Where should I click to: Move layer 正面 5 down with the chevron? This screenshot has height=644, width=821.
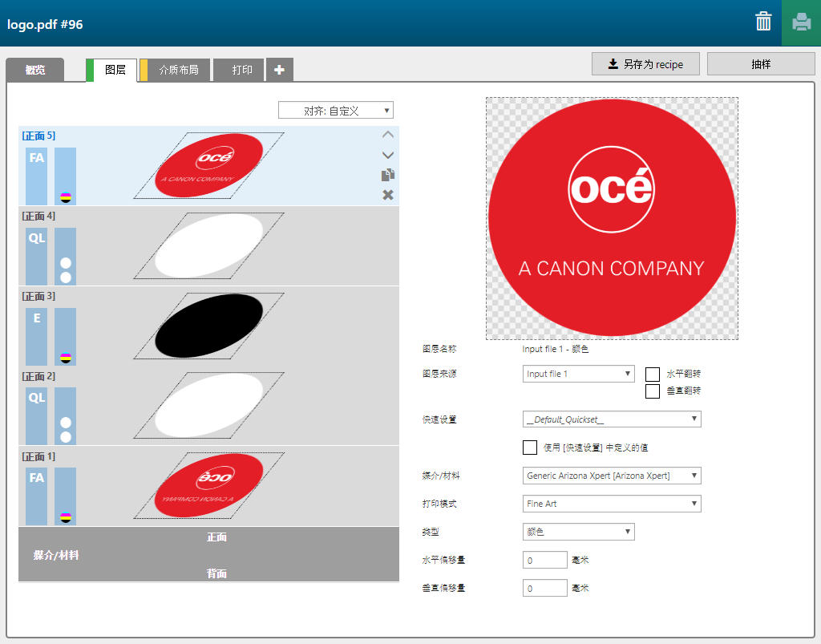[x=387, y=155]
